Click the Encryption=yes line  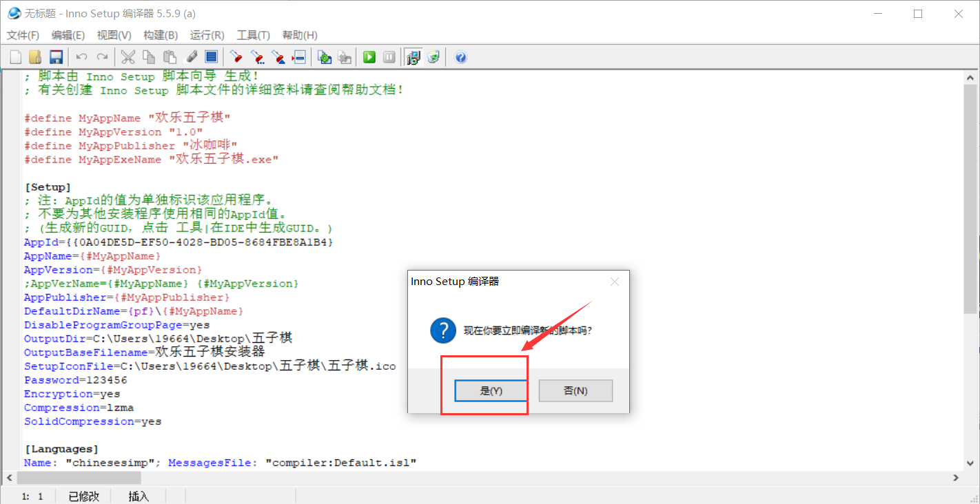point(72,394)
